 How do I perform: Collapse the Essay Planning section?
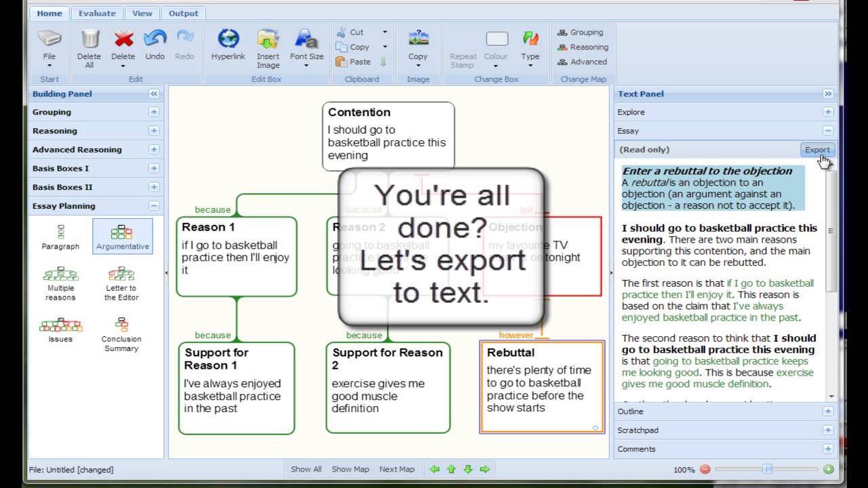pos(154,206)
